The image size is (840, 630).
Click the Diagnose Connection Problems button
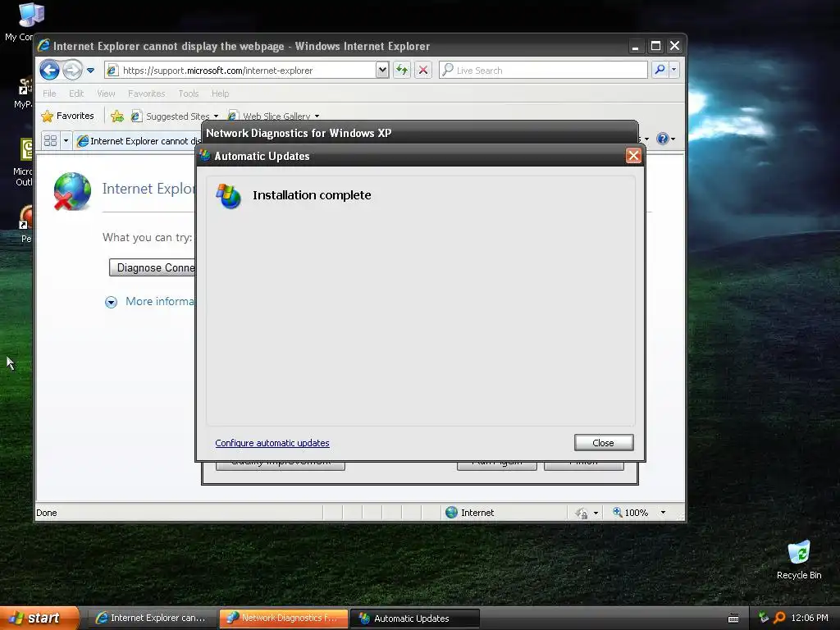pyautogui.click(x=152, y=267)
